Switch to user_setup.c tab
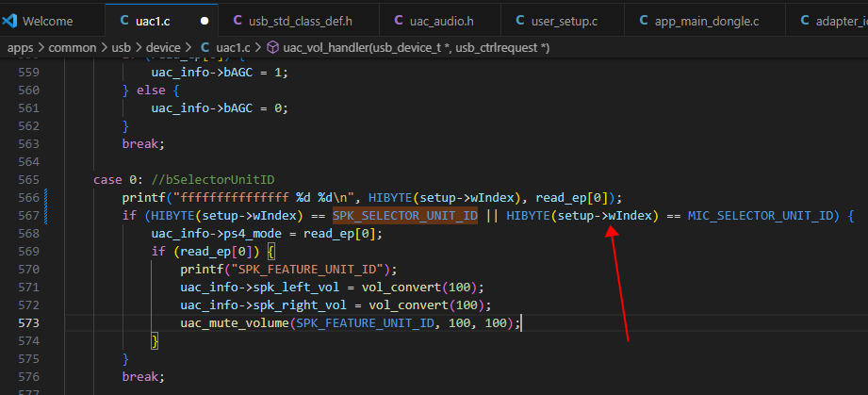 563,21
